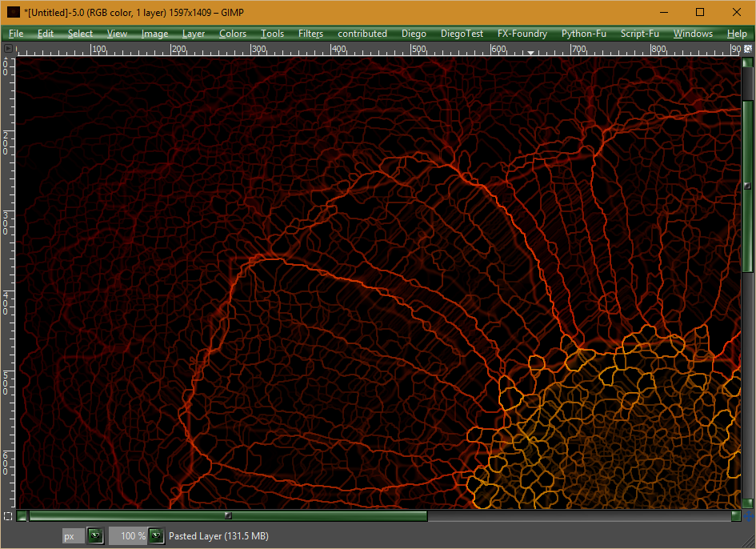Open the File menu

pos(16,34)
